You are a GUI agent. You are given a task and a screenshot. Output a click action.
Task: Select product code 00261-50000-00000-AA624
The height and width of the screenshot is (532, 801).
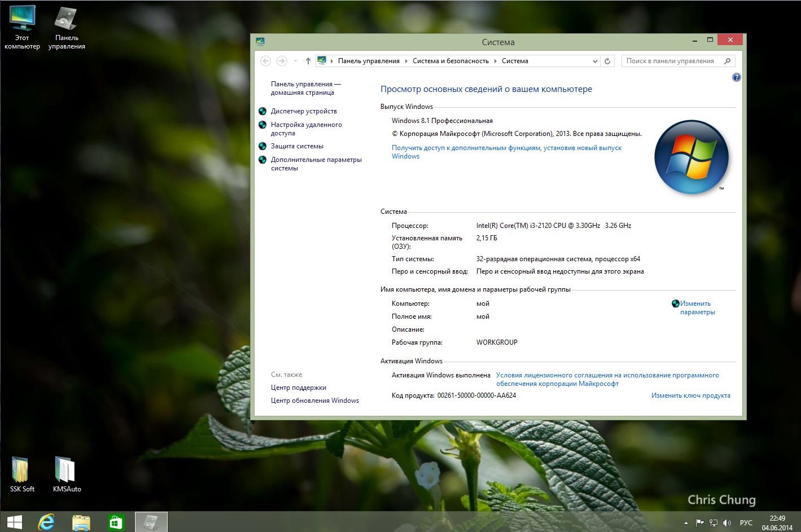(476, 395)
